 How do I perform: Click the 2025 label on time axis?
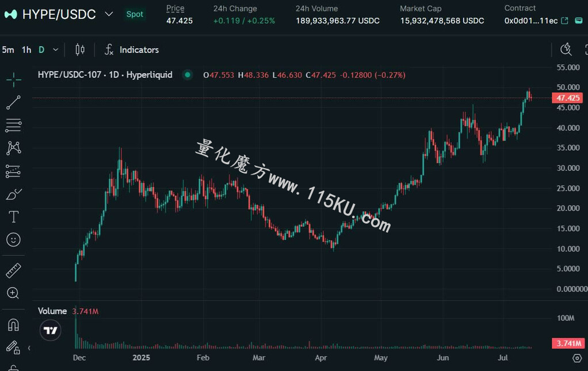point(141,358)
